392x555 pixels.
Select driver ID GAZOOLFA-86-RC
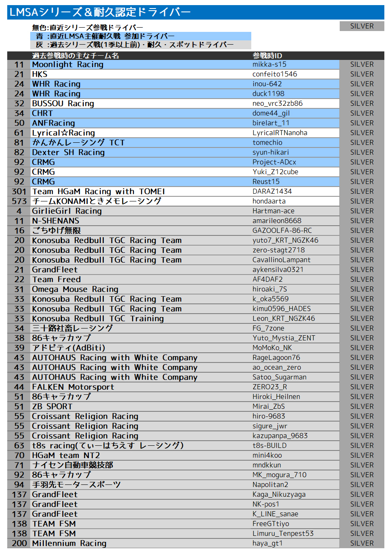pyautogui.click(x=282, y=231)
